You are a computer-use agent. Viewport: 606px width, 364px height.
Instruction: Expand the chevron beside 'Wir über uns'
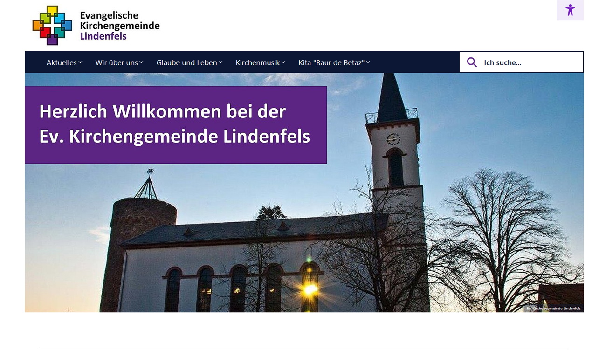point(141,62)
